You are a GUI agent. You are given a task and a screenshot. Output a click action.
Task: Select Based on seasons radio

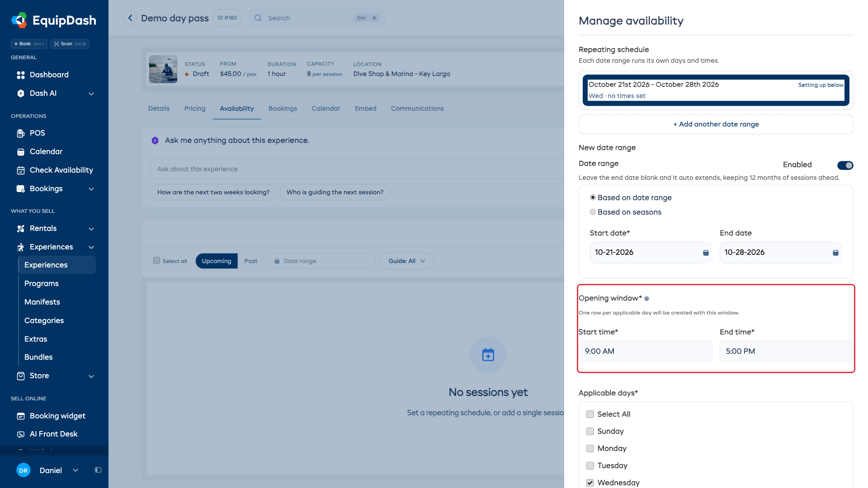[x=593, y=212]
